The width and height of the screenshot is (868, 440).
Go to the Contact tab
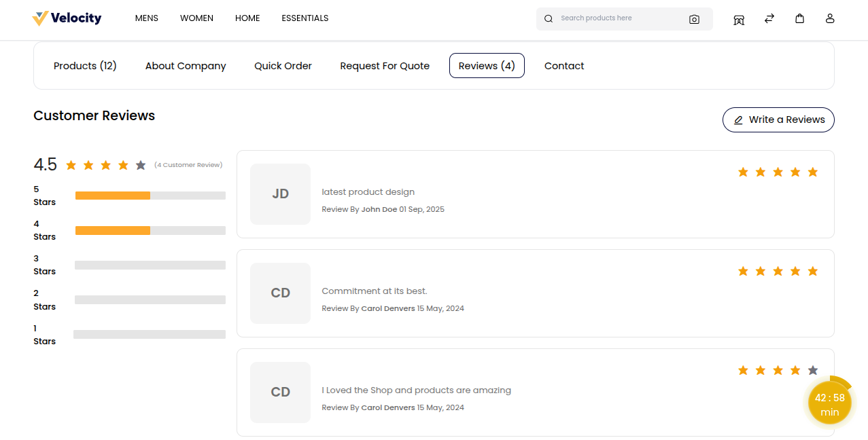(564, 66)
